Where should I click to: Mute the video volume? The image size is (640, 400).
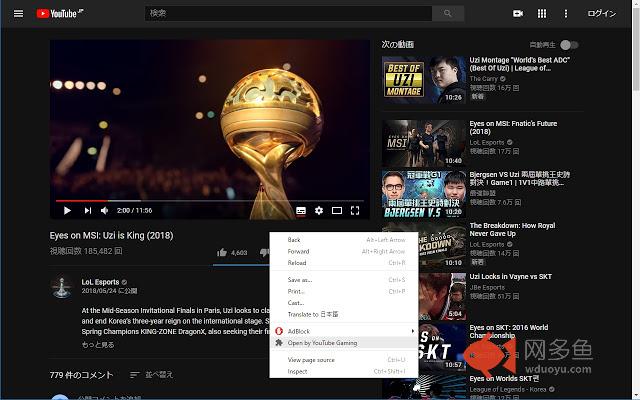pos(104,211)
